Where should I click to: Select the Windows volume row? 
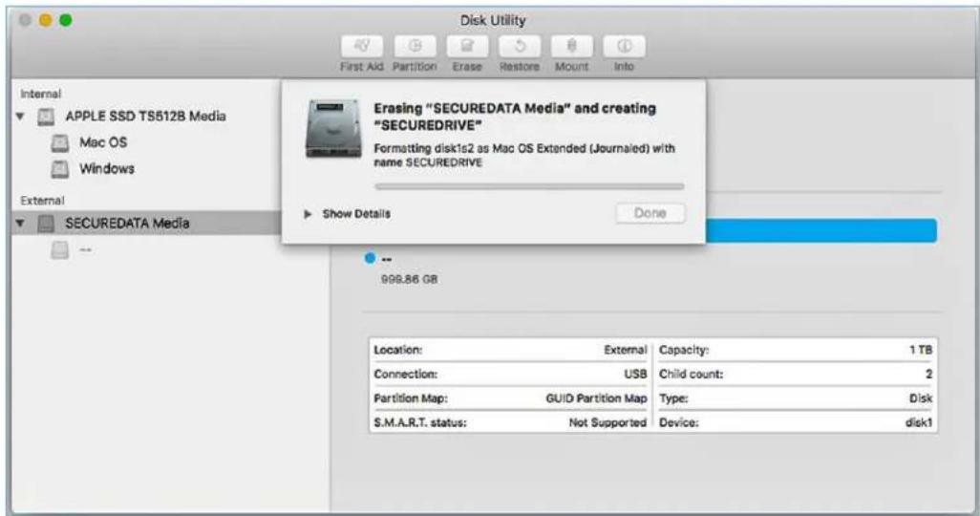106,169
